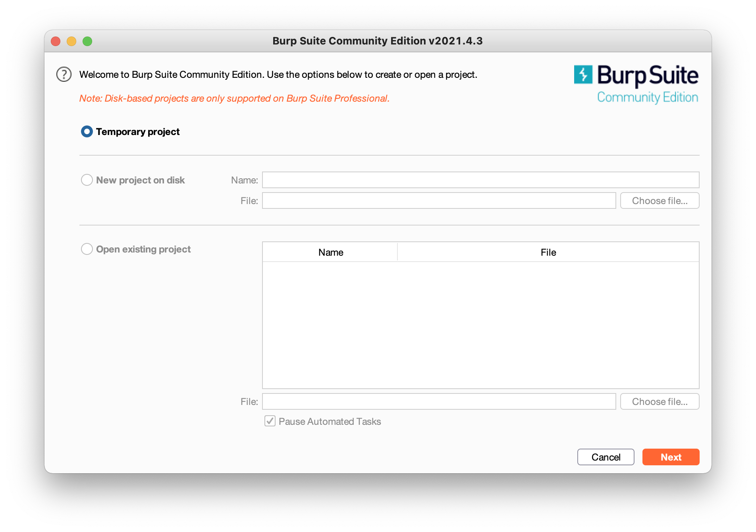Click the new project Name input field
The height and width of the screenshot is (532, 756).
coord(480,180)
